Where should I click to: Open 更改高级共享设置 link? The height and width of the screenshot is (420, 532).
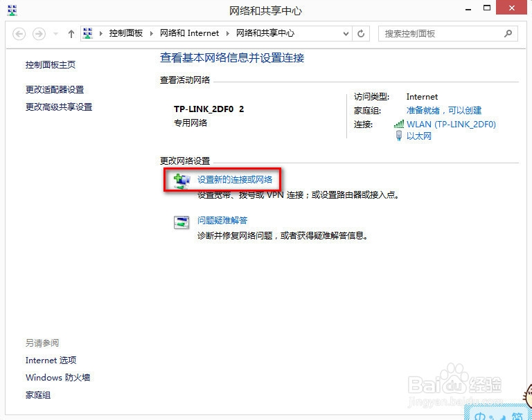59,107
